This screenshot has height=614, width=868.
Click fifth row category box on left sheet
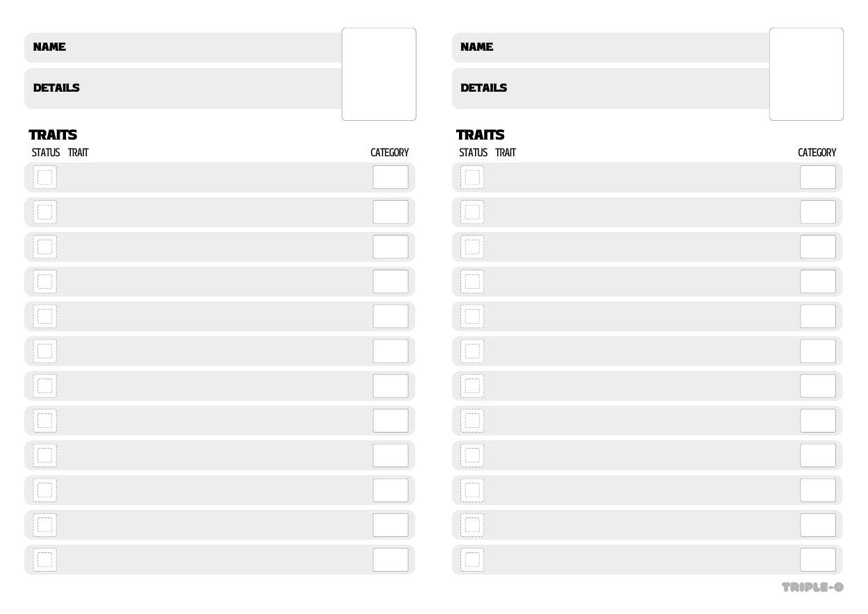(x=390, y=316)
